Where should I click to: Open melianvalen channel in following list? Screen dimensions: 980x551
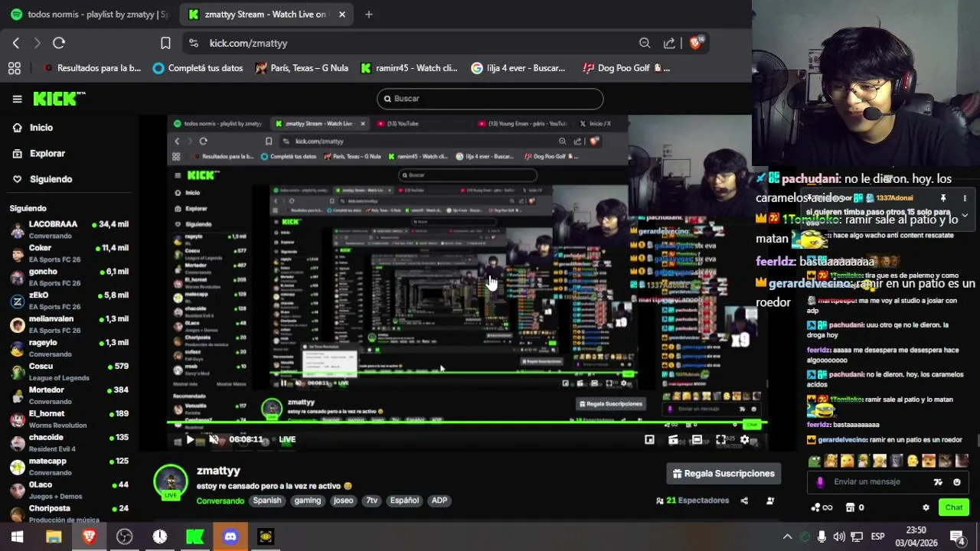(69, 325)
